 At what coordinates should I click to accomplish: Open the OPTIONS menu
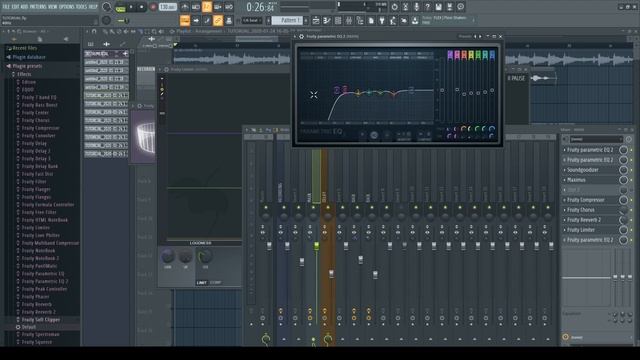click(x=67, y=7)
